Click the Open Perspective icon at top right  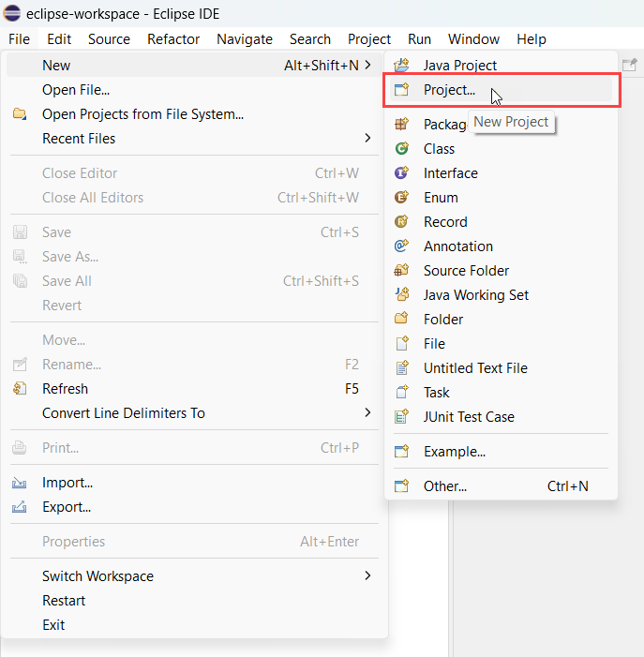629,65
